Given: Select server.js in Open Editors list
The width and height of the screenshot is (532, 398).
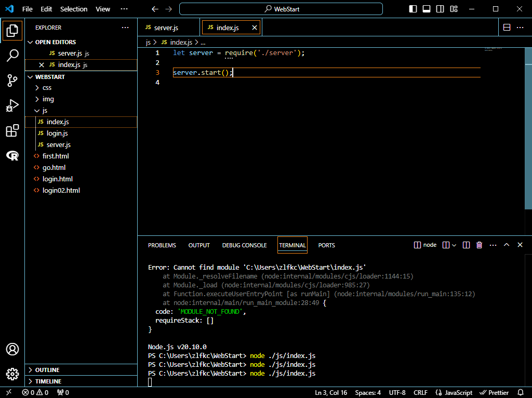Looking at the screenshot, I should coord(81,54).
